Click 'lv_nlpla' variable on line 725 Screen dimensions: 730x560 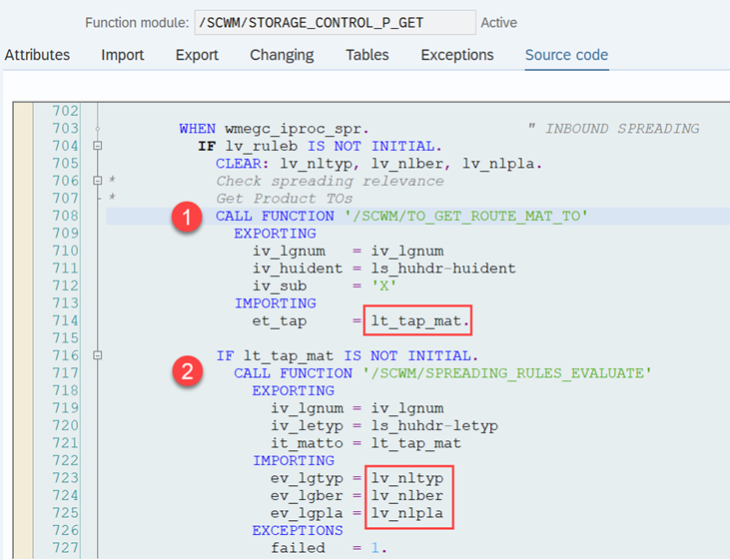pyautogui.click(x=407, y=513)
